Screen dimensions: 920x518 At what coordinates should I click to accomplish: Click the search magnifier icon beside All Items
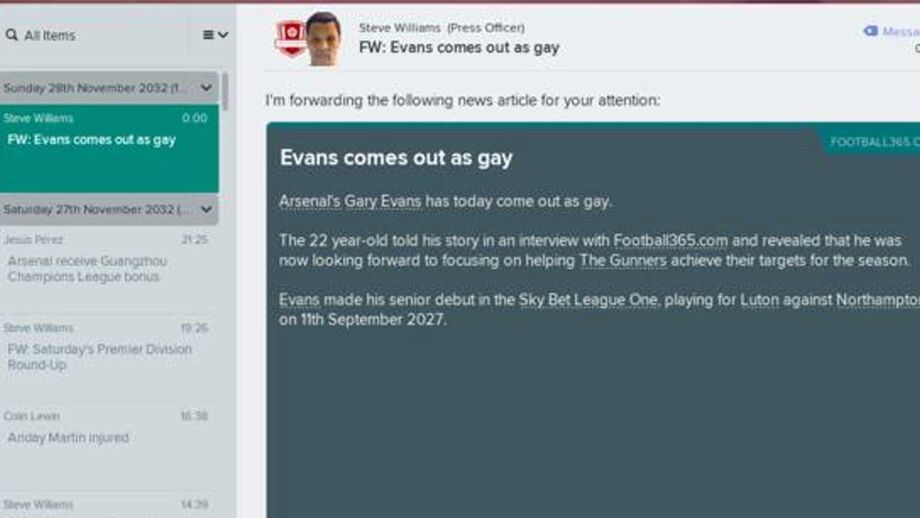11,35
